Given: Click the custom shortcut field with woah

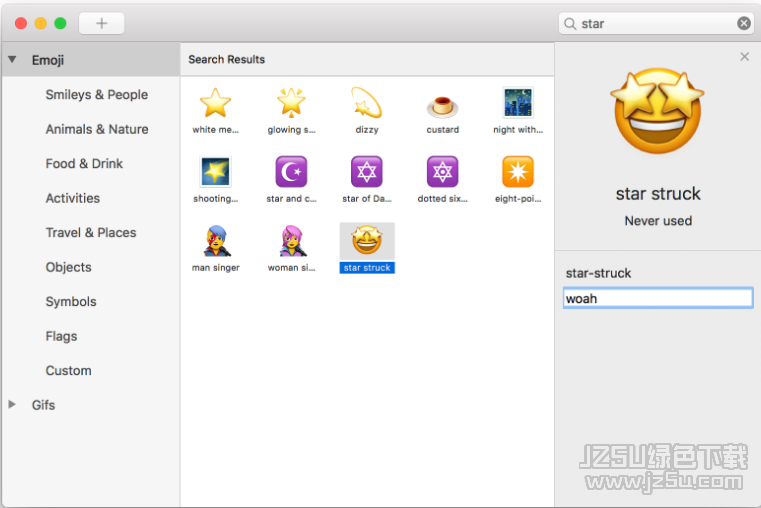Looking at the screenshot, I should [x=658, y=298].
